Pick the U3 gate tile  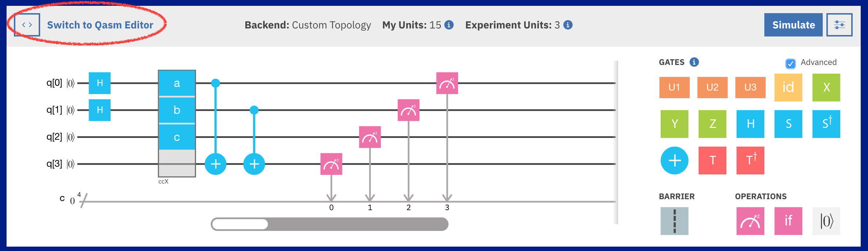point(750,88)
